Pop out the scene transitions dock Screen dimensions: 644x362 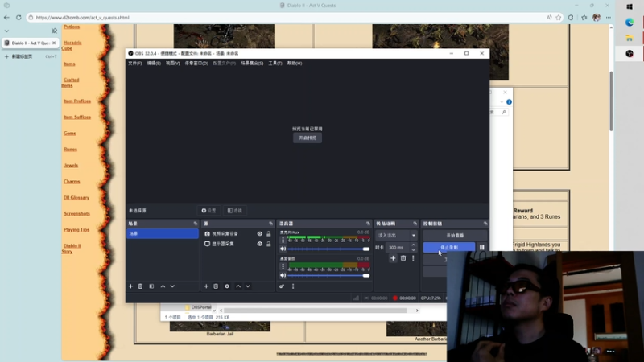pyautogui.click(x=415, y=224)
